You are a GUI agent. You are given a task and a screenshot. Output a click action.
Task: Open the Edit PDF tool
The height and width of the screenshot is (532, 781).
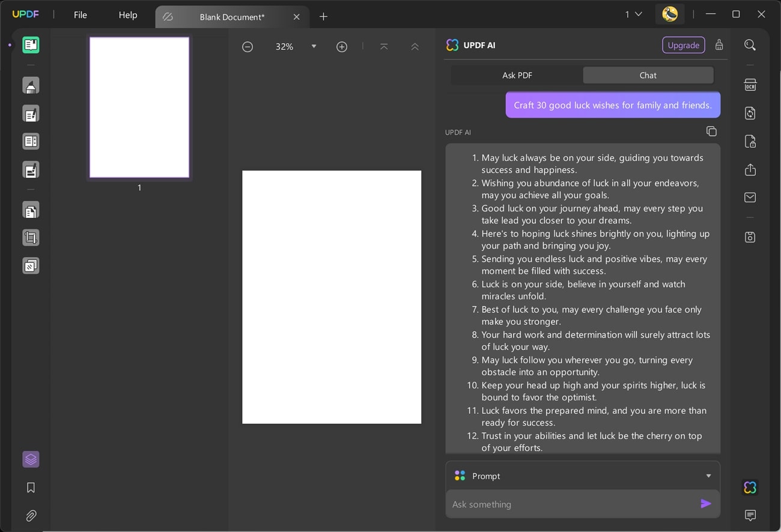pyautogui.click(x=31, y=113)
